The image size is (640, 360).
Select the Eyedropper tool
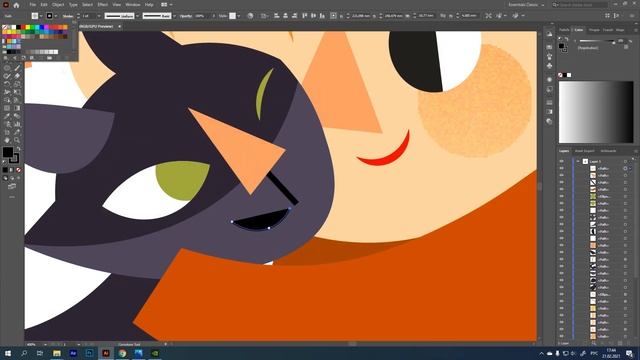pyautogui.click(x=7, y=116)
